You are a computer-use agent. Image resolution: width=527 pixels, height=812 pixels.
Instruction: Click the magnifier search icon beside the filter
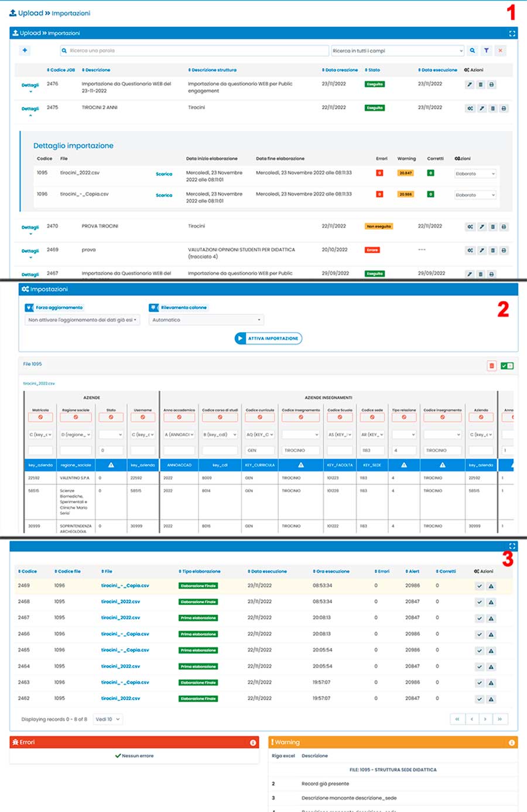point(473,51)
